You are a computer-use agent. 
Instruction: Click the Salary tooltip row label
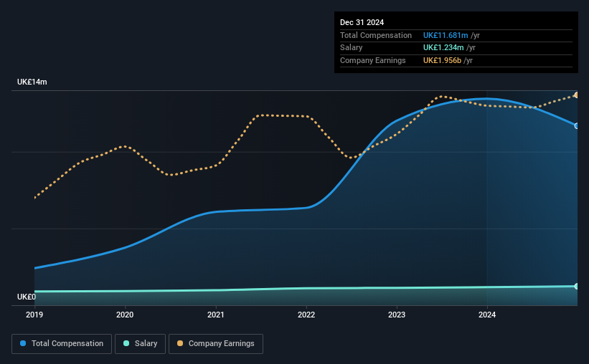(x=352, y=48)
